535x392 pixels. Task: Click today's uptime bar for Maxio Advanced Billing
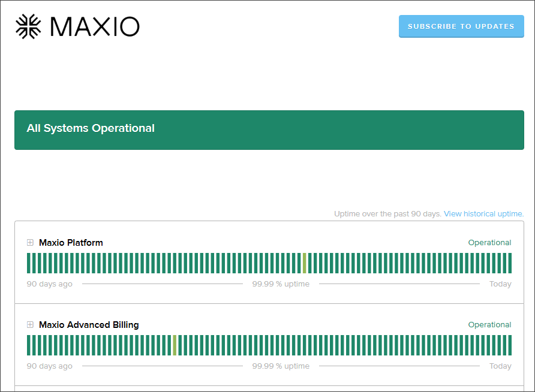510,345
